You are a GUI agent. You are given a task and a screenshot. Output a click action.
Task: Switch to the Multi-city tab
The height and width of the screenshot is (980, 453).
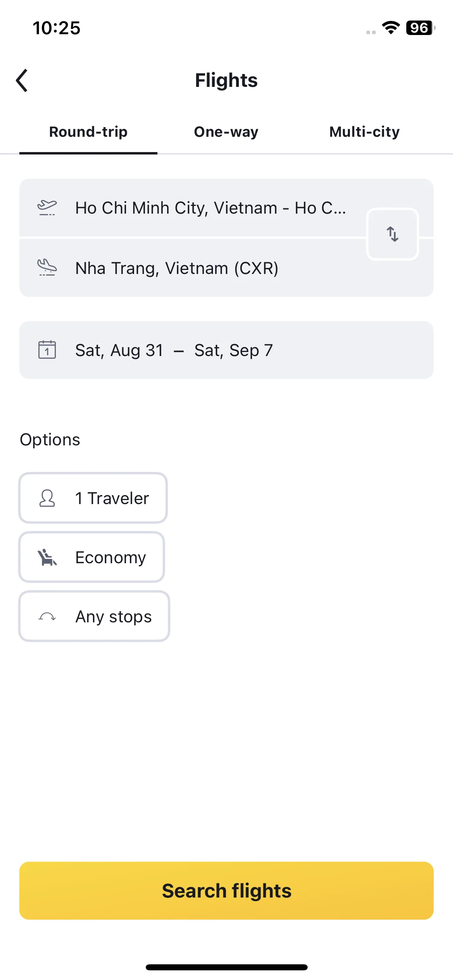coord(364,132)
